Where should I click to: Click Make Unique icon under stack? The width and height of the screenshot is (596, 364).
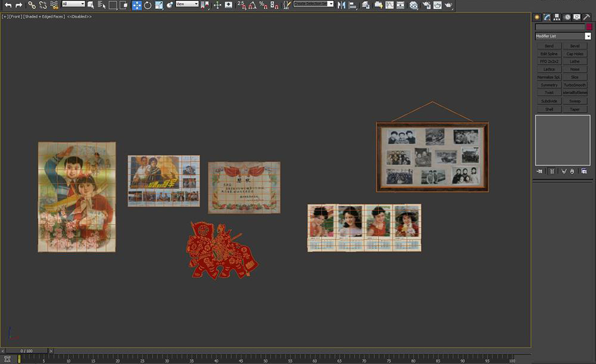coord(564,172)
